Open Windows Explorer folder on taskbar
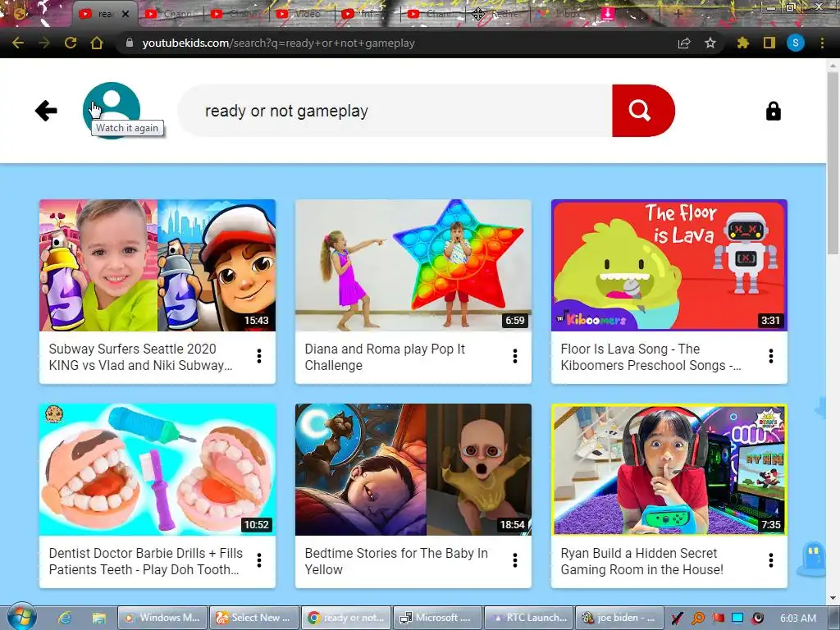This screenshot has width=840, height=630. point(98,618)
